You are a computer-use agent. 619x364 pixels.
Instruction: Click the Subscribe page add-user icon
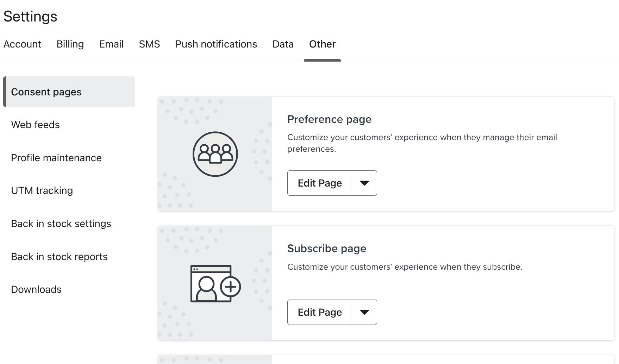tap(215, 284)
